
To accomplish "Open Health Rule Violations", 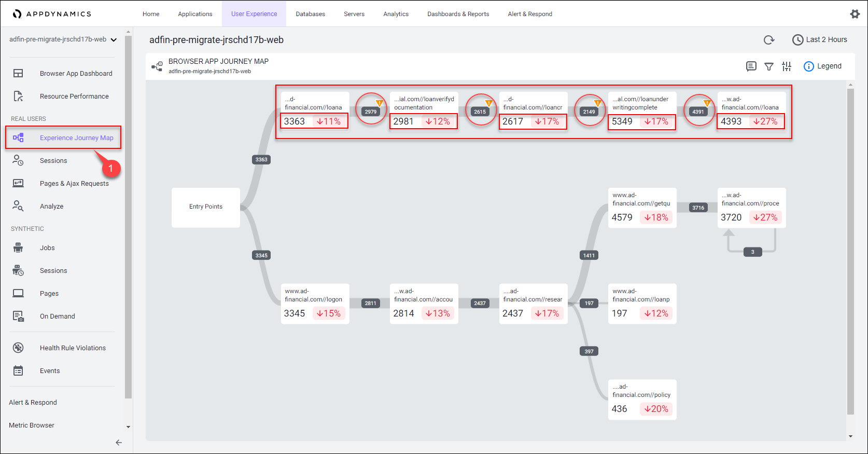I will click(x=73, y=348).
